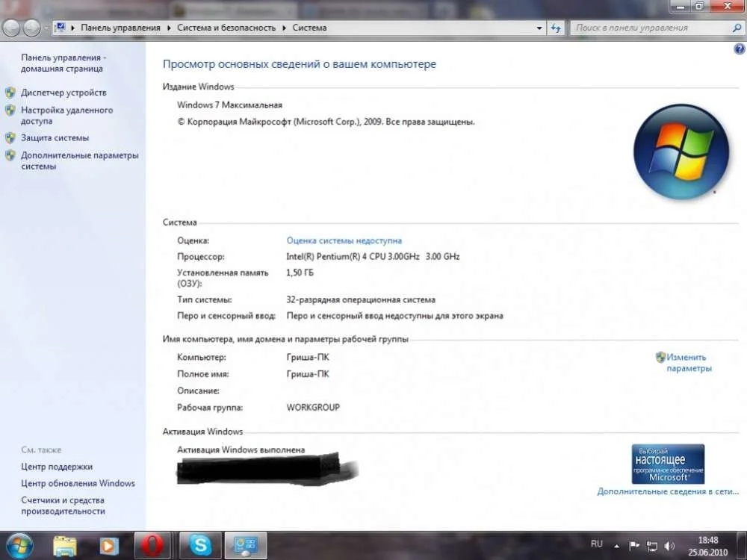Click shield icon next to Настройка удаленного доступа
The image size is (747, 560).
coord(10,110)
